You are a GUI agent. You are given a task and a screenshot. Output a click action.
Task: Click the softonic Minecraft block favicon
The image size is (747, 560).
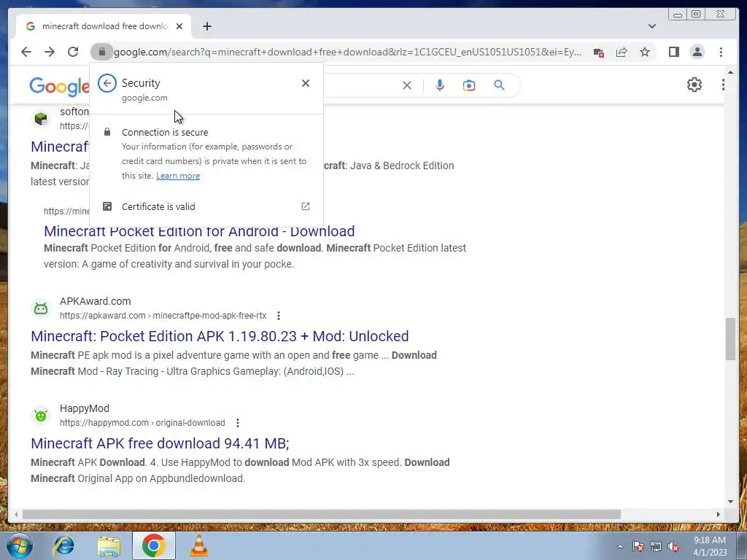(41, 119)
